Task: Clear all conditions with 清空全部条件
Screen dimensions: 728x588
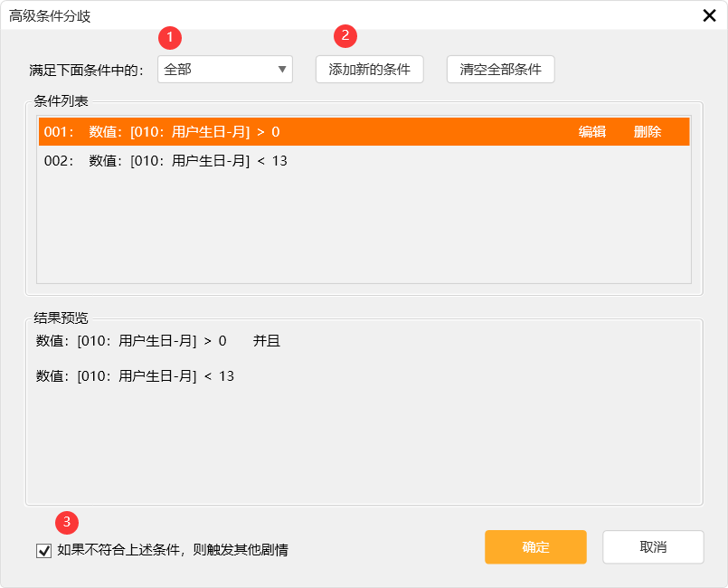Action: 500,70
